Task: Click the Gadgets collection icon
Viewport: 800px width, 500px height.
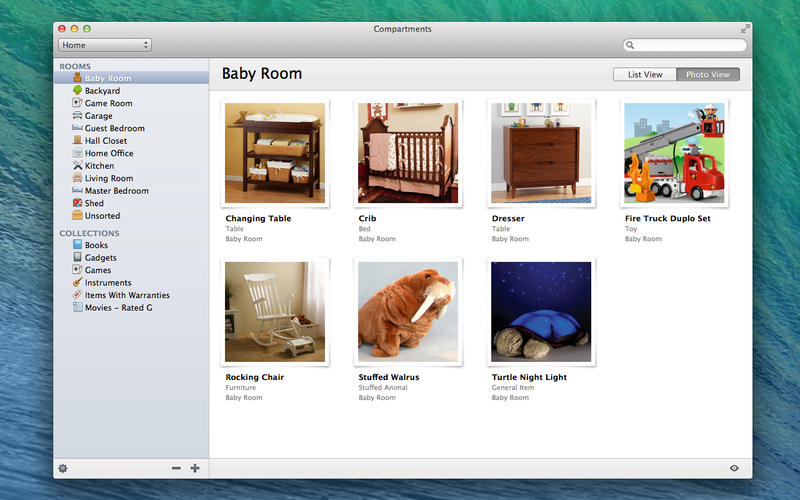Action: coord(78,257)
